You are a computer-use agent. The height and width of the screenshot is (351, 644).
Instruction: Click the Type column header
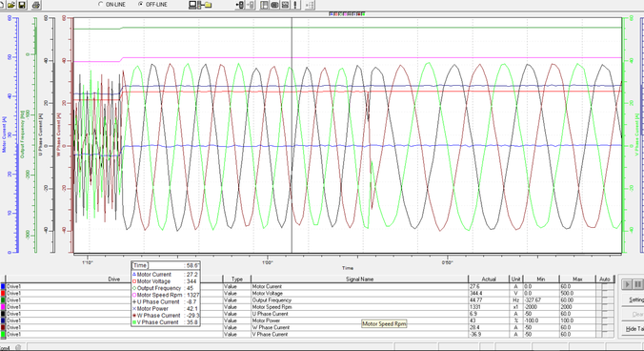(237, 279)
